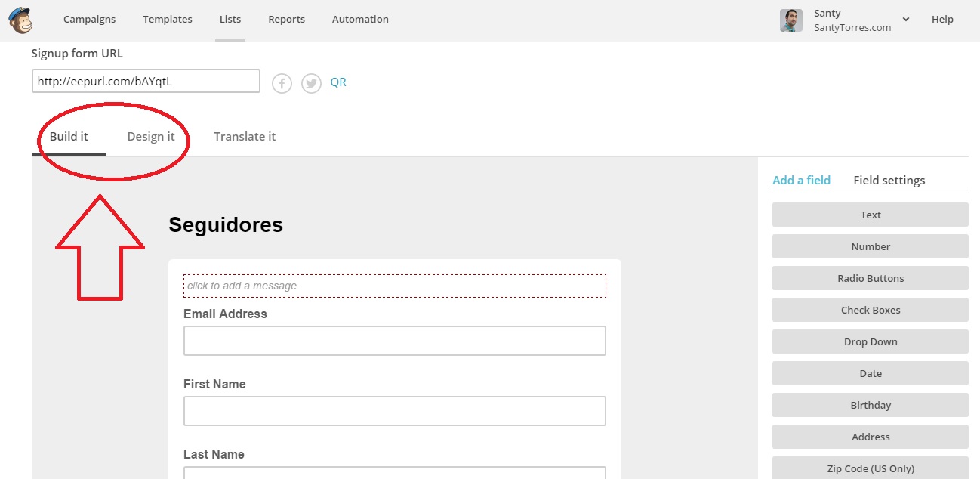Image resolution: width=980 pixels, height=479 pixels.
Task: Add a Radio Buttons field
Action: (870, 278)
